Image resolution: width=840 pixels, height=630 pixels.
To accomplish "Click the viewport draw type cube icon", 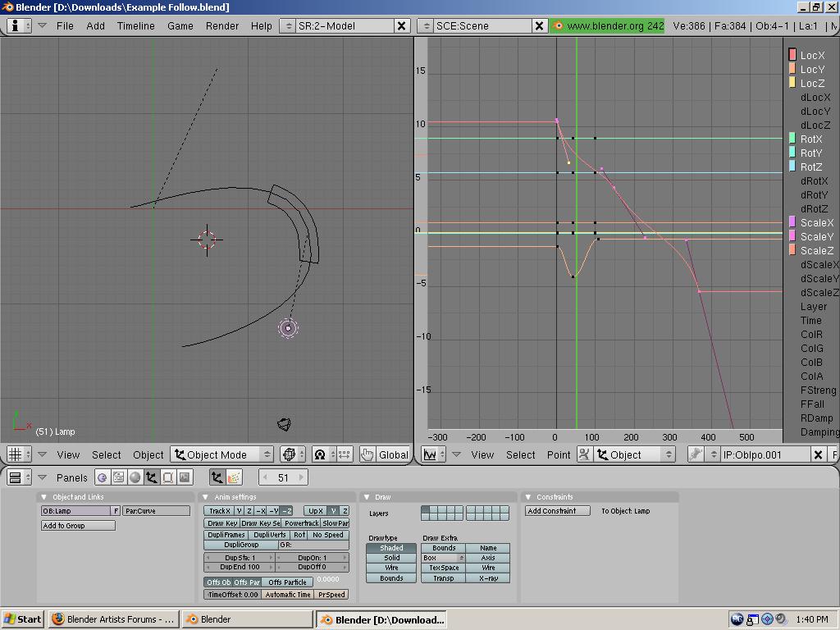I will coord(292,454).
